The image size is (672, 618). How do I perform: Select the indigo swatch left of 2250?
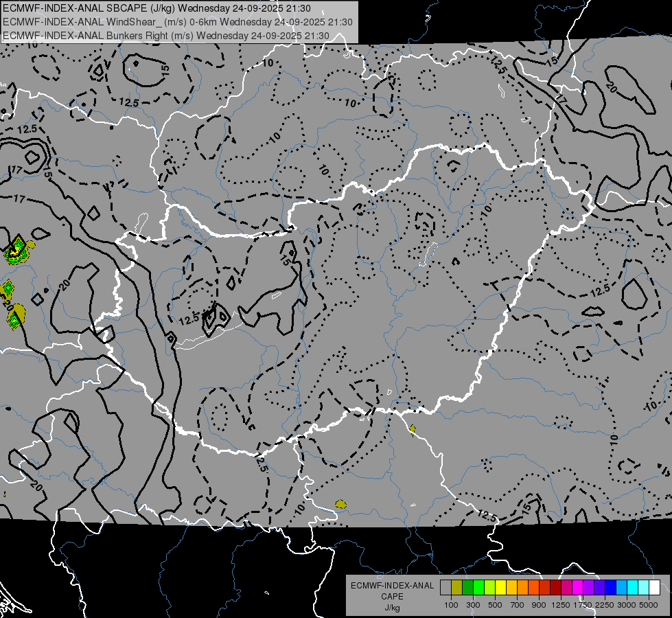pyautogui.click(x=599, y=588)
